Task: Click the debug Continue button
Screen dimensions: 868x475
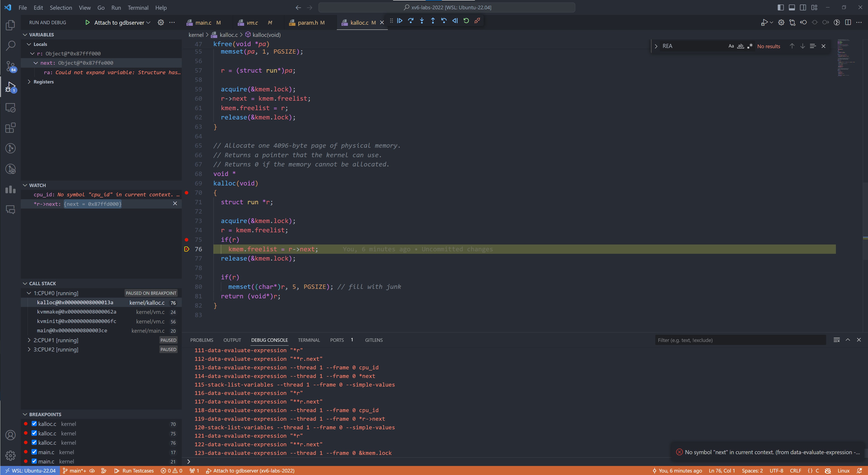Action: pyautogui.click(x=400, y=21)
